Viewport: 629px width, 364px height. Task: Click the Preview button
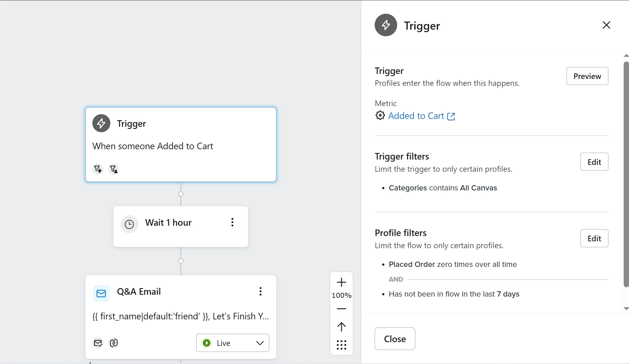pos(587,76)
